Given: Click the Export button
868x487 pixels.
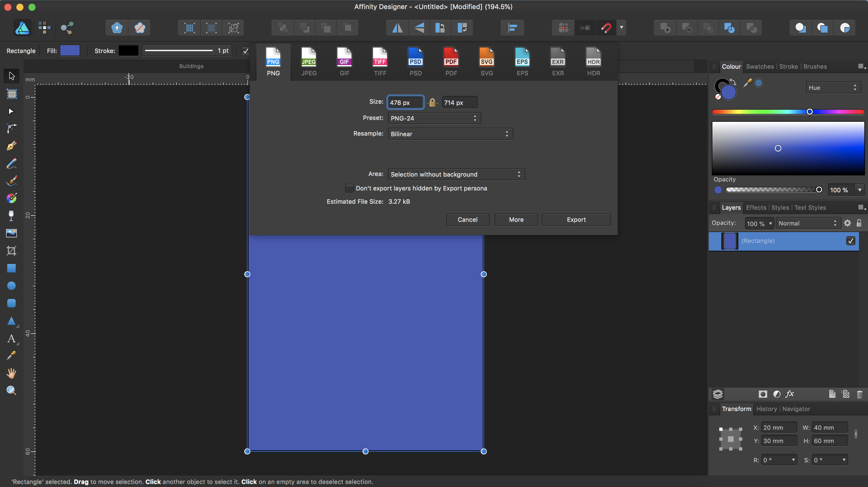Looking at the screenshot, I should click(x=576, y=220).
